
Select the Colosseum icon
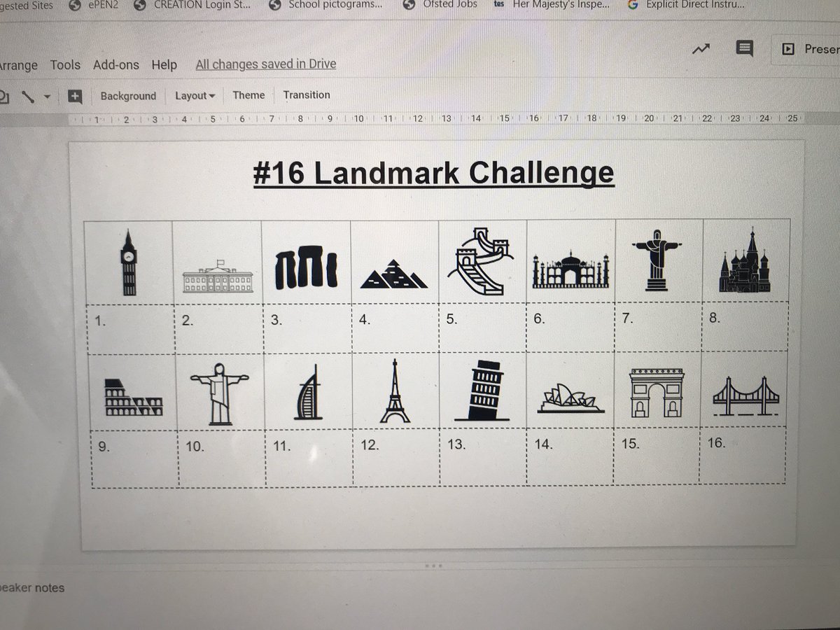[134, 397]
